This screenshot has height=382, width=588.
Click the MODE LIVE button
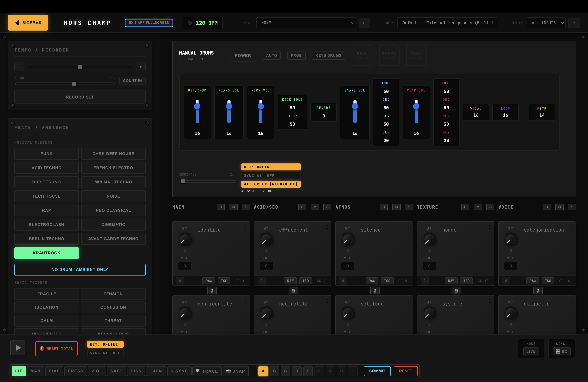click(x=531, y=351)
